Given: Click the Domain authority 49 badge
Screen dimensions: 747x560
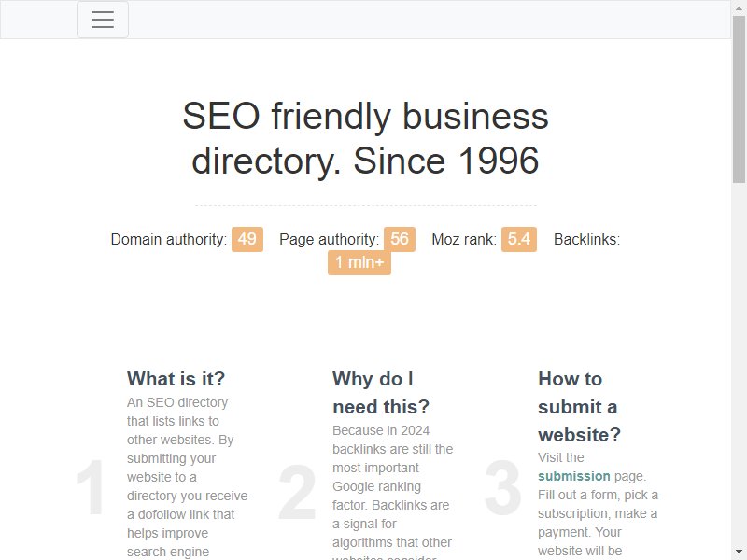Looking at the screenshot, I should [x=247, y=239].
